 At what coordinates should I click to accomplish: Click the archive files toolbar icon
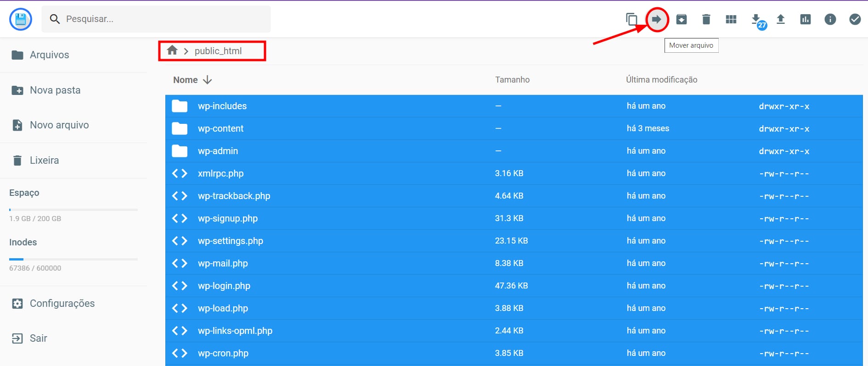tap(682, 19)
